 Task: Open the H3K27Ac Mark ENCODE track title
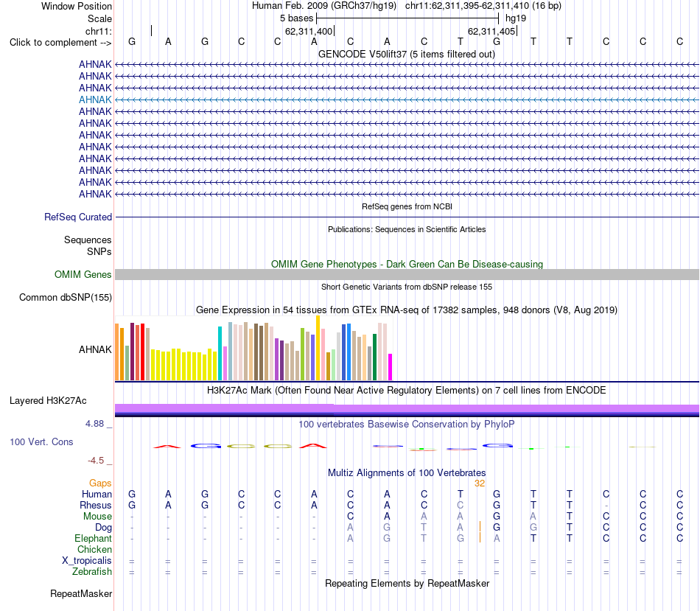click(x=407, y=391)
